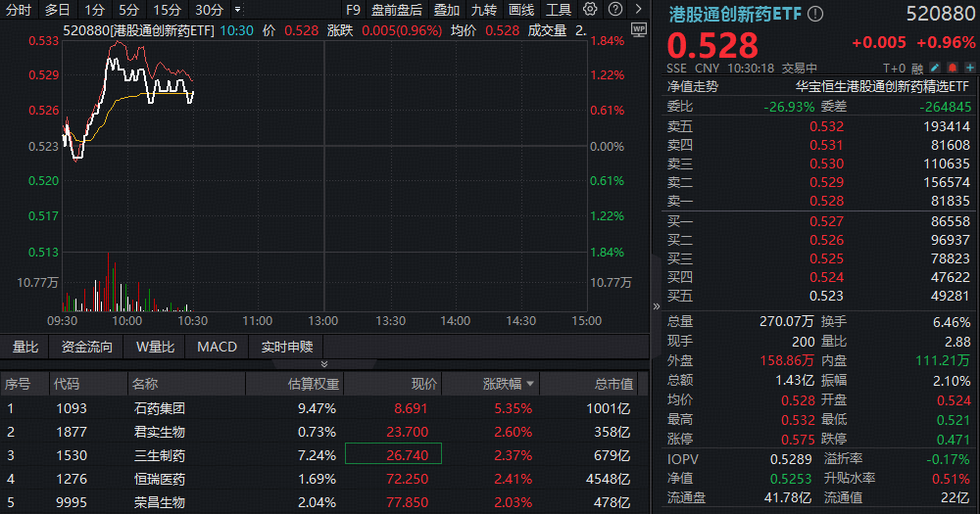Viewport: 980px width, 514px height.
Task: Add to watchlist with plus icon
Action: point(969,68)
